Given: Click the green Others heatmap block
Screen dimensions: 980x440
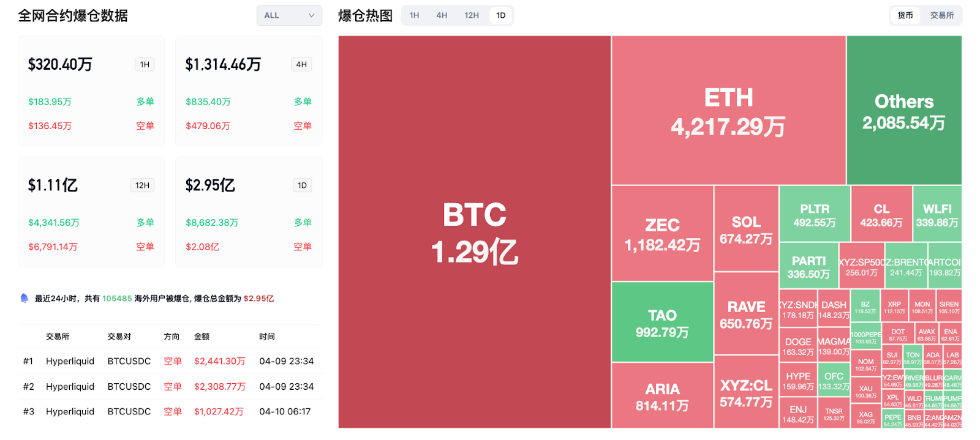Looking at the screenshot, I should point(904,111).
